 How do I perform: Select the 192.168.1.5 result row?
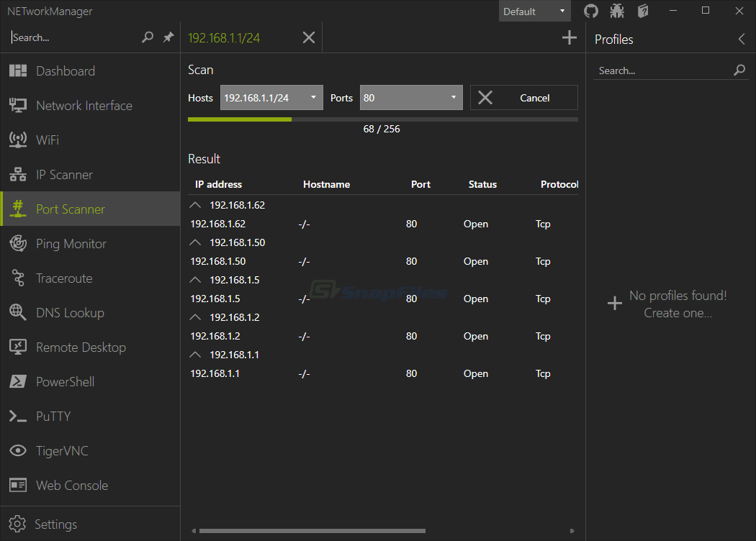point(383,299)
